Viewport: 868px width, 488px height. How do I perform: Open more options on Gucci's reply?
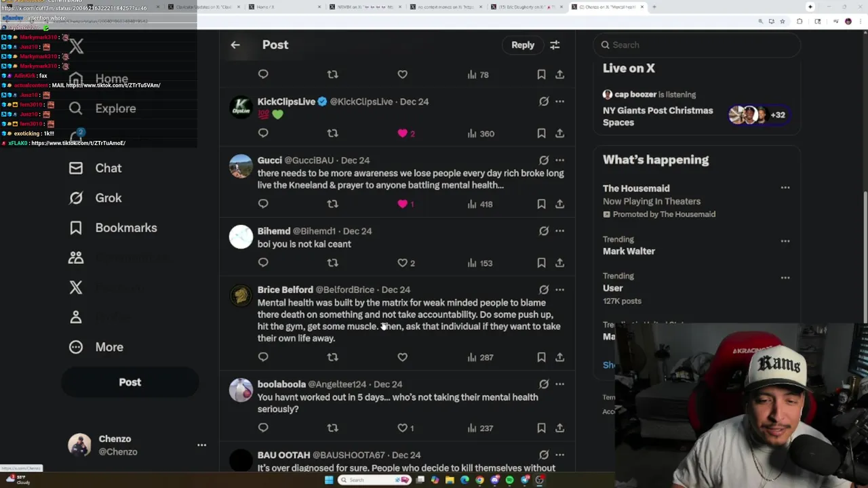coord(559,161)
